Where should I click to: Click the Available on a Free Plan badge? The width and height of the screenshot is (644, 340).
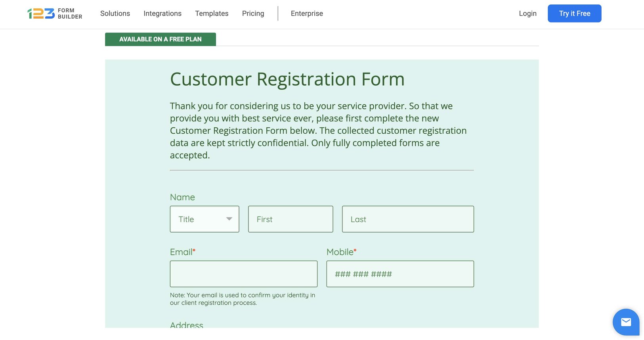tap(161, 39)
